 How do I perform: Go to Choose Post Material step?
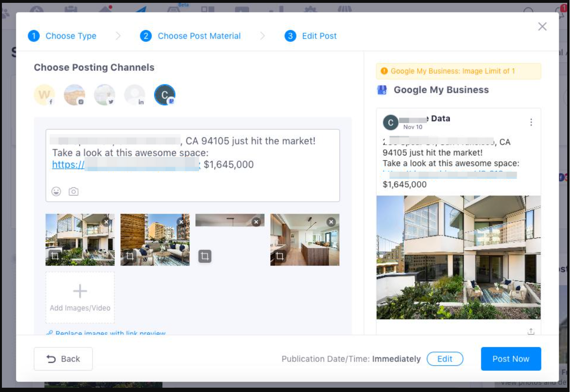coord(199,36)
